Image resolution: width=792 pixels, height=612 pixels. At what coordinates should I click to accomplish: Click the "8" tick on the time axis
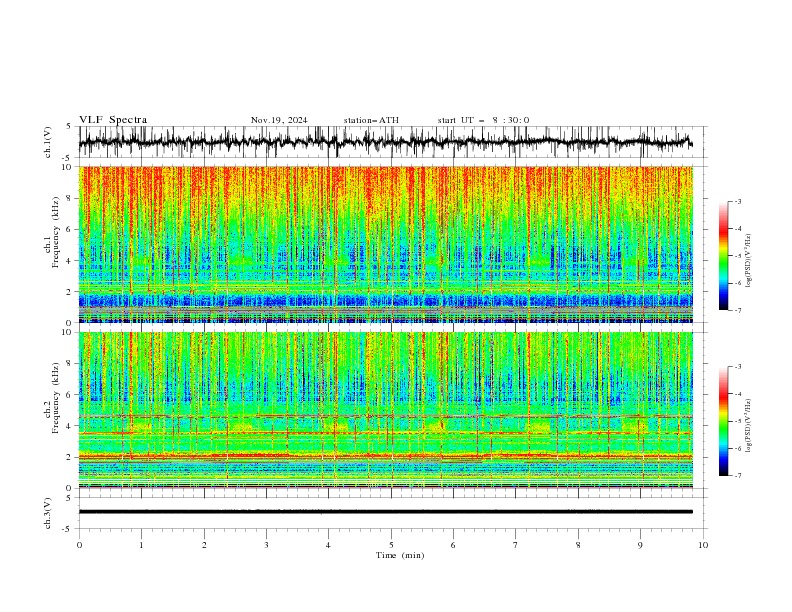[578, 545]
